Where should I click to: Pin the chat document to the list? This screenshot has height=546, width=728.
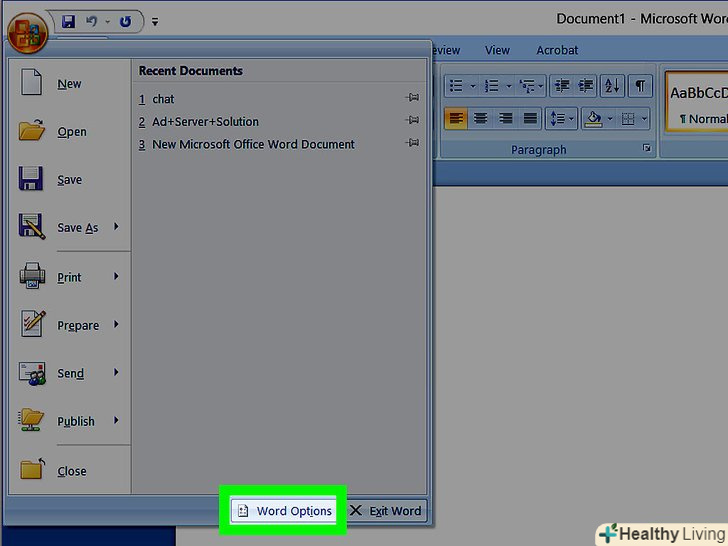click(x=412, y=98)
